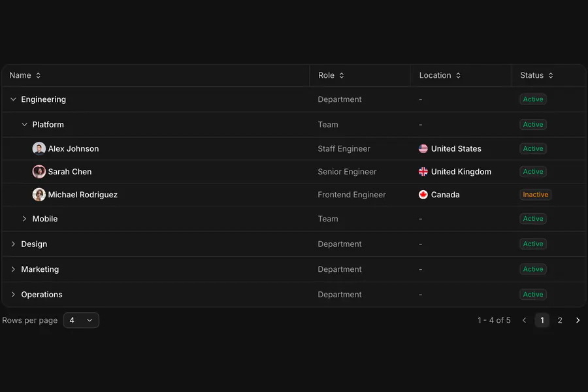The width and height of the screenshot is (588, 392).
Task: Click the Location column header label
Action: point(435,75)
